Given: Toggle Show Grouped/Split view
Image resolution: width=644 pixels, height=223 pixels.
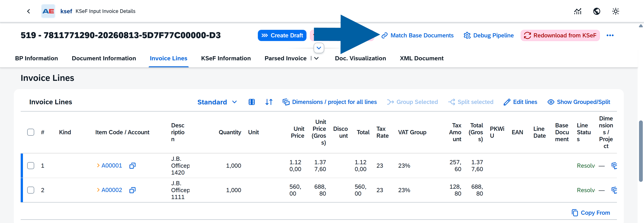Looking at the screenshot, I should click(579, 102).
